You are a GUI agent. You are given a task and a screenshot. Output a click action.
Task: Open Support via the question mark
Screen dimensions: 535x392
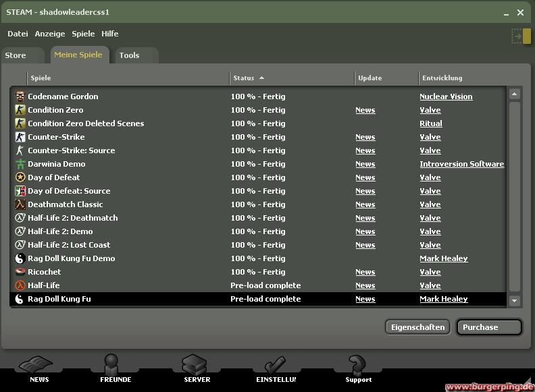point(357,370)
